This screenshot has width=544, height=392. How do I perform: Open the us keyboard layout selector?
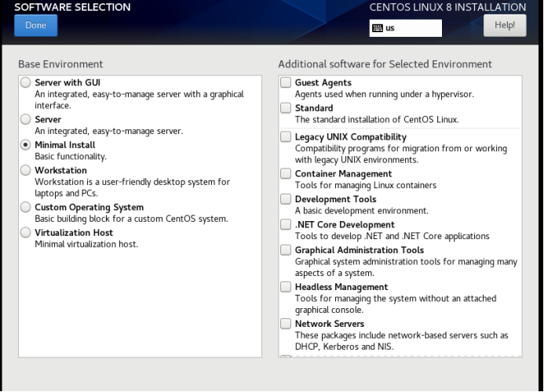(406, 28)
